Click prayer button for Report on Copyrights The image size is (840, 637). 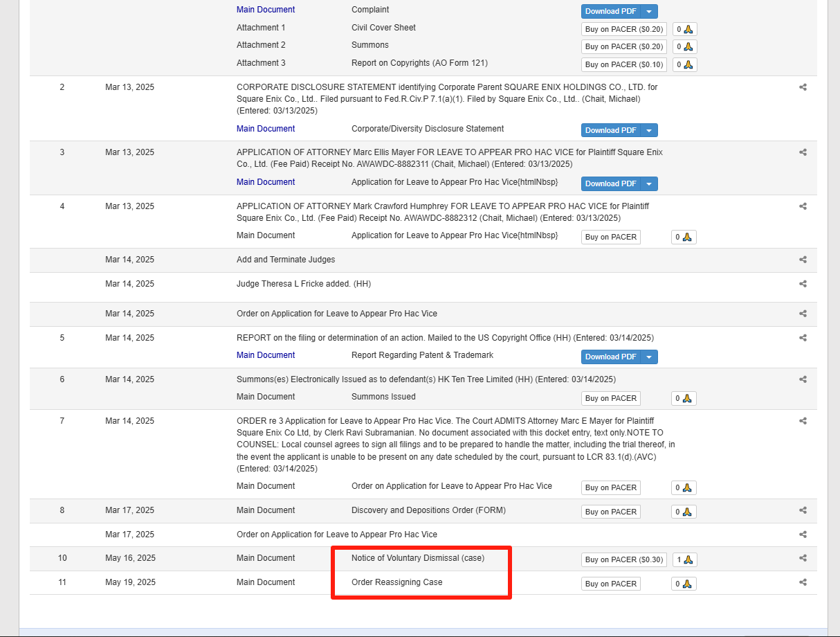click(684, 64)
